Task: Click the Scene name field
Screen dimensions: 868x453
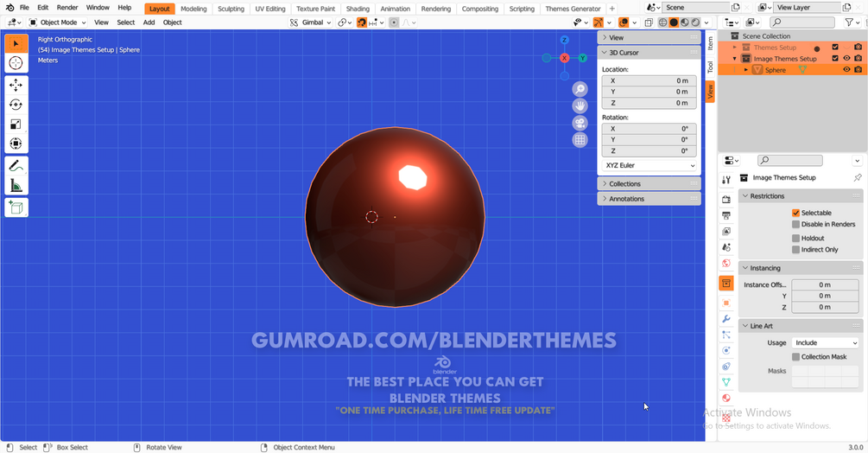Action: click(695, 8)
